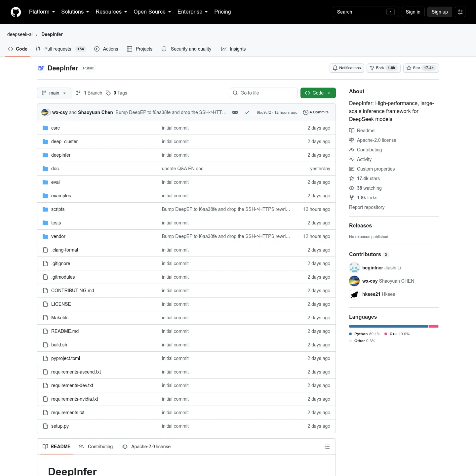Click the C++ language link
This screenshot has height=476, width=476.
coord(397,334)
